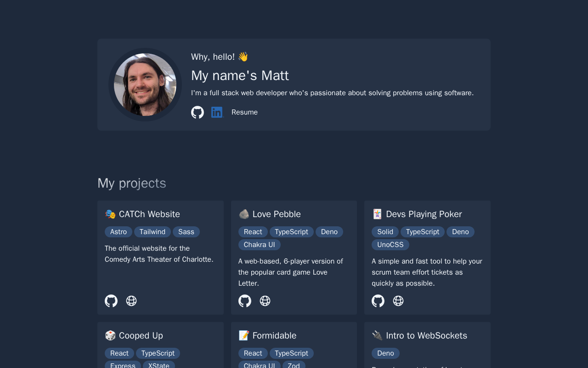Visit Love Pebble live site globe icon
This screenshot has height=368, width=588.
coord(265,301)
